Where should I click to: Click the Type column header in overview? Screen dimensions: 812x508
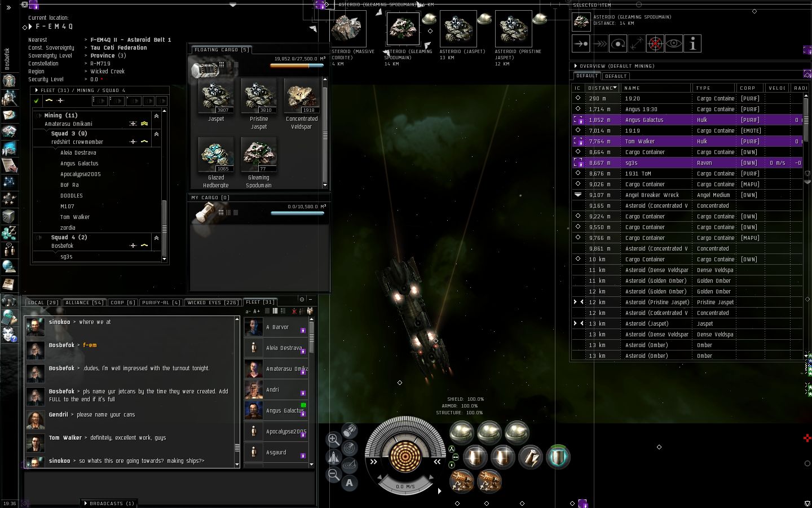pyautogui.click(x=714, y=88)
